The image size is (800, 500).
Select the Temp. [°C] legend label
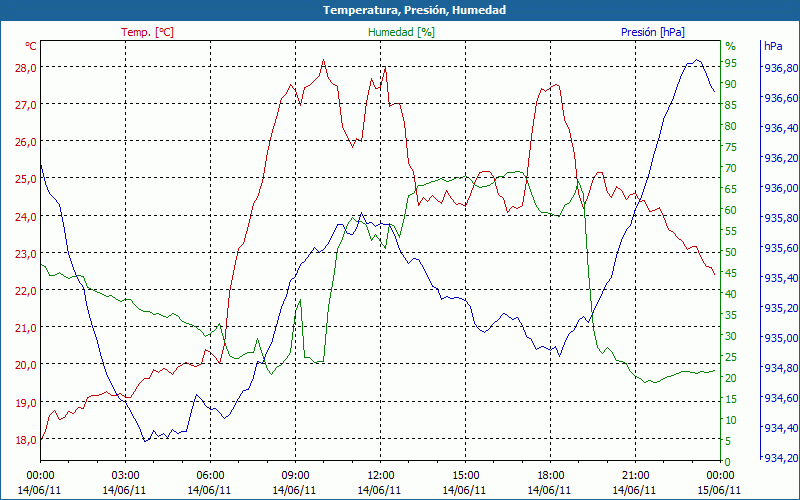pyautogui.click(x=147, y=32)
